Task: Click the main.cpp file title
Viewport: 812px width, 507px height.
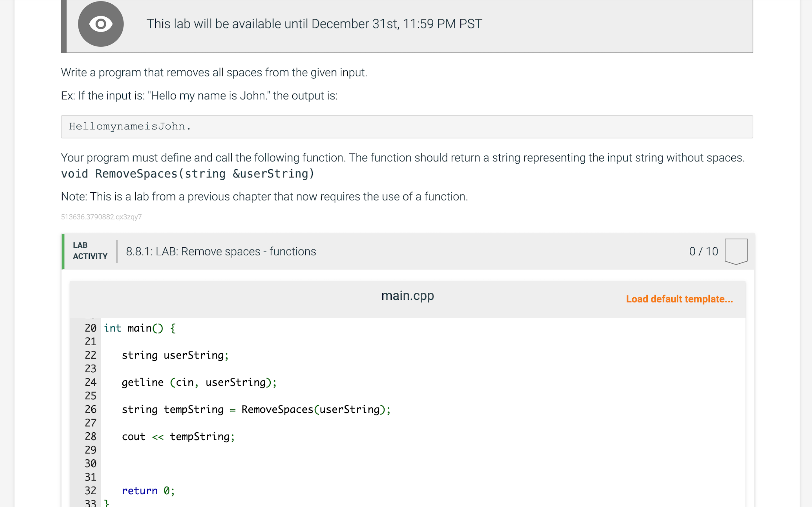Action: (407, 295)
